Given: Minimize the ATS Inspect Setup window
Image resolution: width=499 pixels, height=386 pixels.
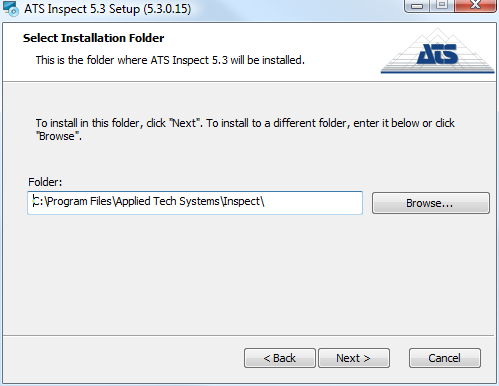Looking at the screenshot, I should click(x=417, y=6).
